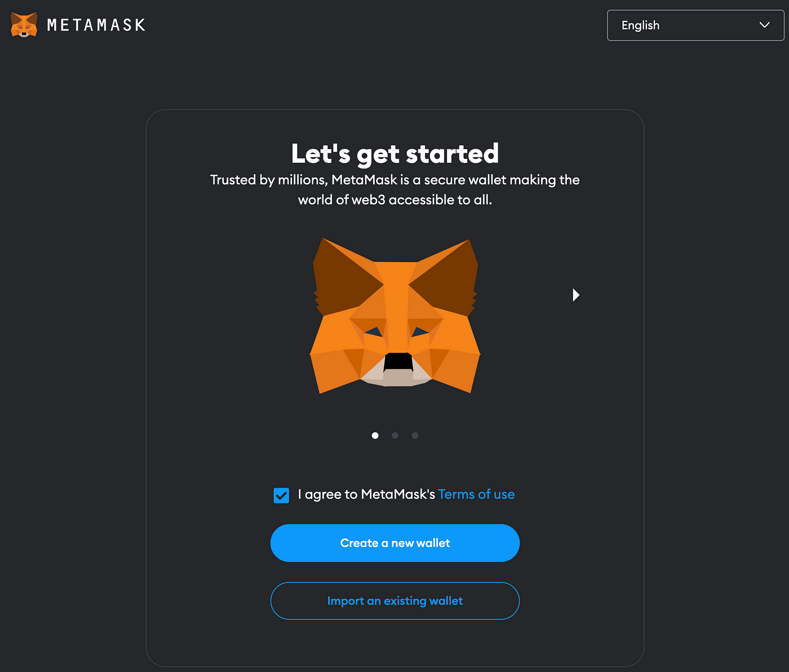Click the chevron arrow in language selector
This screenshot has width=789, height=672.
[765, 25]
